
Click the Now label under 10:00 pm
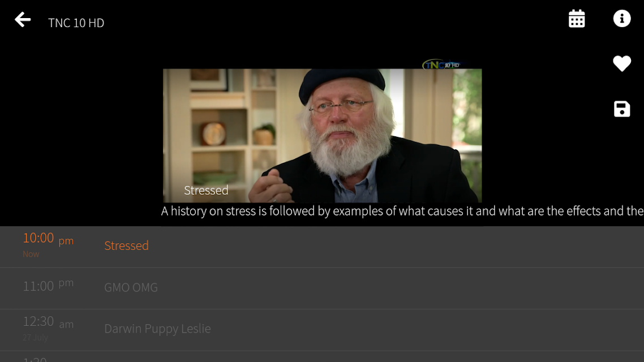click(x=31, y=254)
